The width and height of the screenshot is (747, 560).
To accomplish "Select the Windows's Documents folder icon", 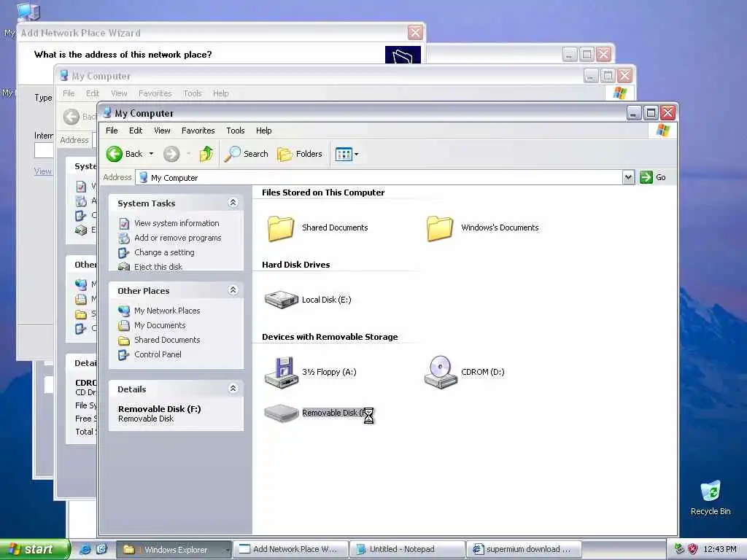I will pos(439,228).
